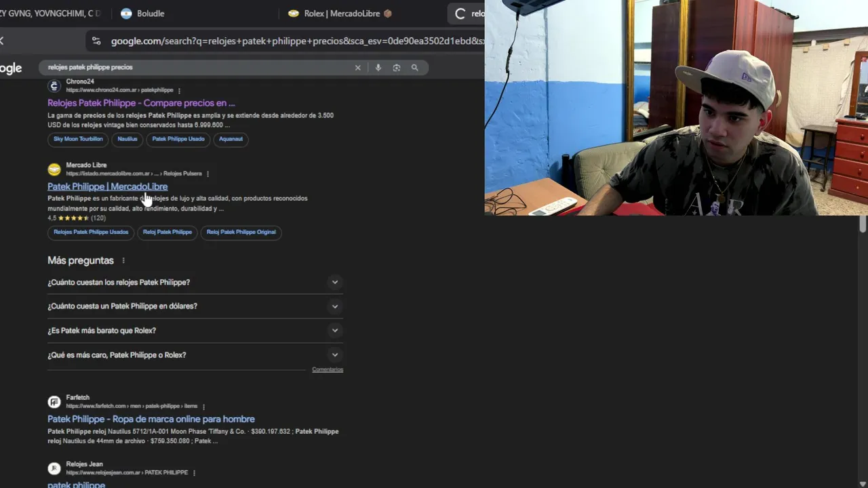Open options menu beside Más preguntas heading
The height and width of the screenshot is (488, 868).
click(x=123, y=261)
